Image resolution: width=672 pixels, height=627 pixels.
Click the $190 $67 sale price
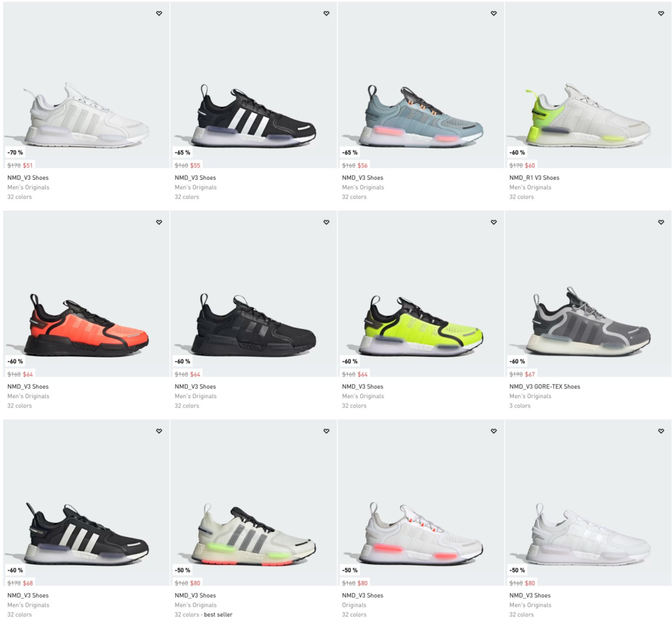pos(522,374)
